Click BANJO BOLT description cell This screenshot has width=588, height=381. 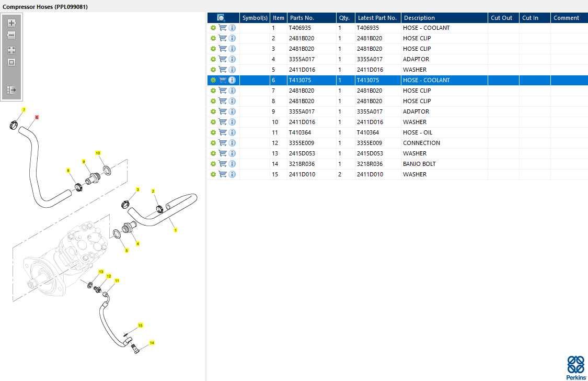point(444,164)
